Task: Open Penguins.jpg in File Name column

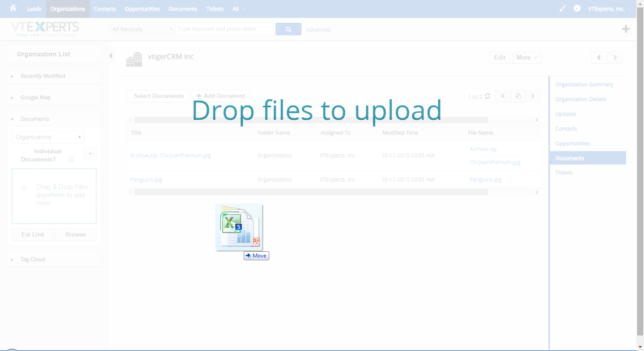Action: coord(485,180)
